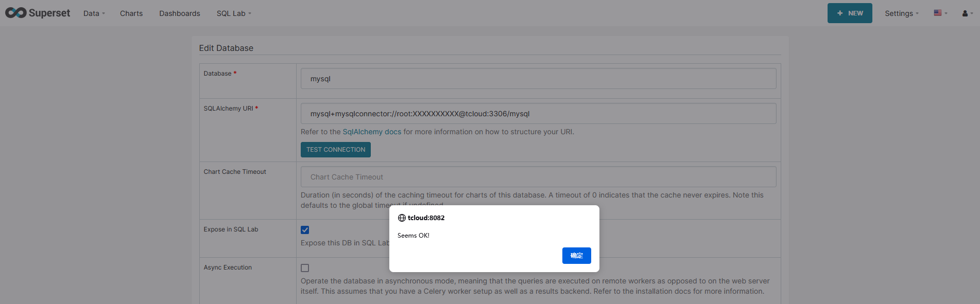The width and height of the screenshot is (980, 304).
Task: Click the Database name input field
Action: (538, 79)
